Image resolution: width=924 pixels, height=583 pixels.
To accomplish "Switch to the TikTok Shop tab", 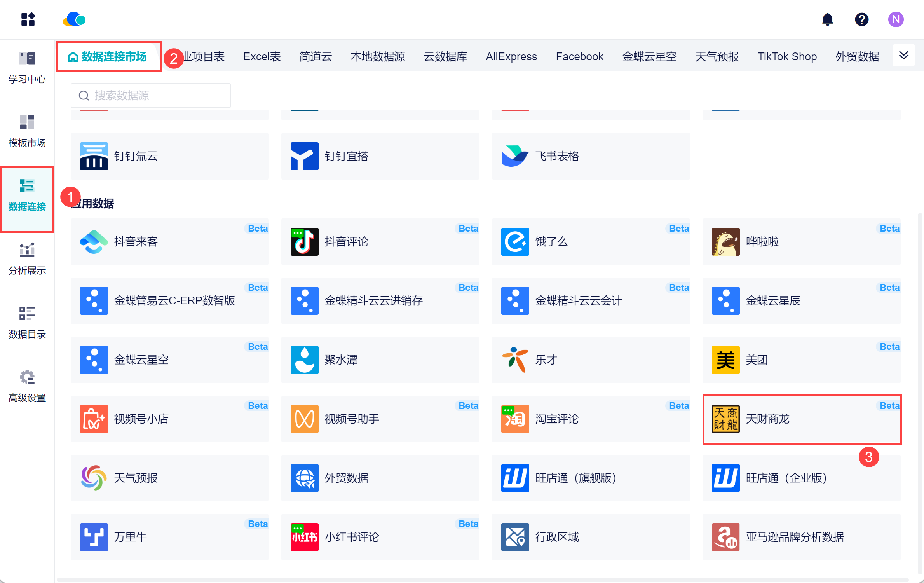I will pyautogui.click(x=787, y=57).
